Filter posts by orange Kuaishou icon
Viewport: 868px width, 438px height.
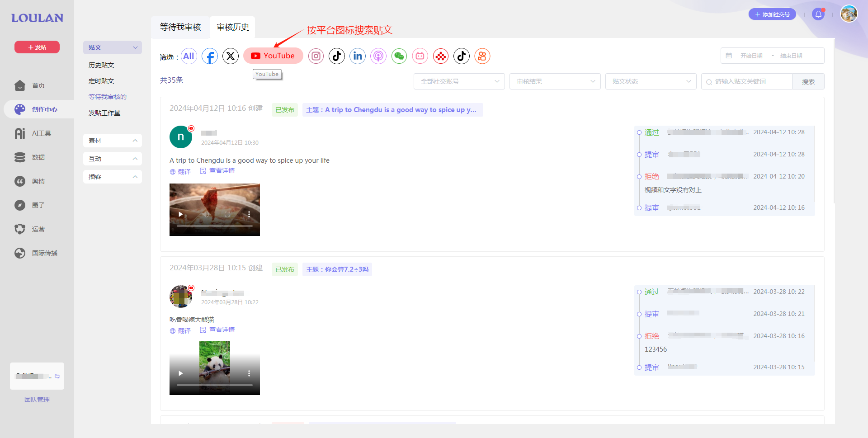[x=482, y=56]
